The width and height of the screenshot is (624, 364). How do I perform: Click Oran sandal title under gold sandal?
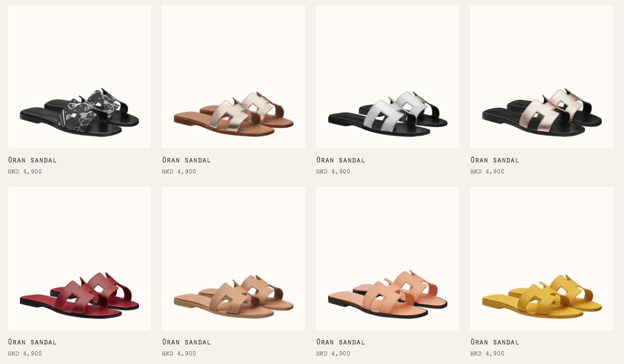187,160
